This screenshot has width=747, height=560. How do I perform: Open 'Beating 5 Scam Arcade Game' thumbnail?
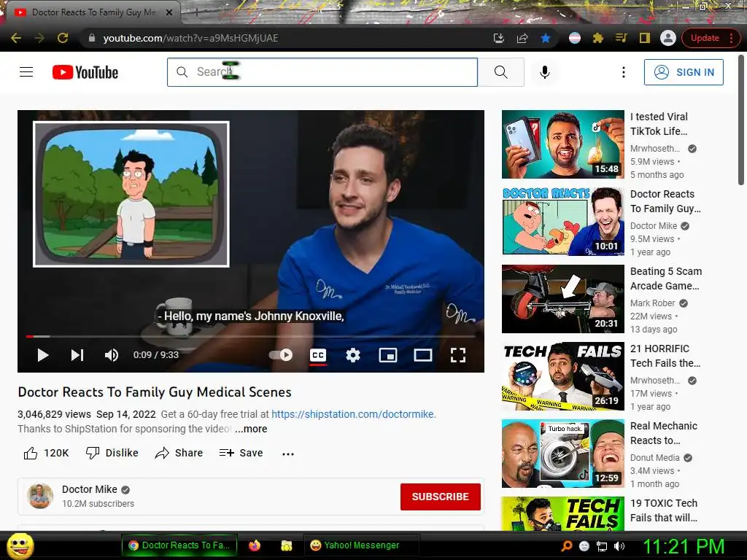[x=562, y=298]
